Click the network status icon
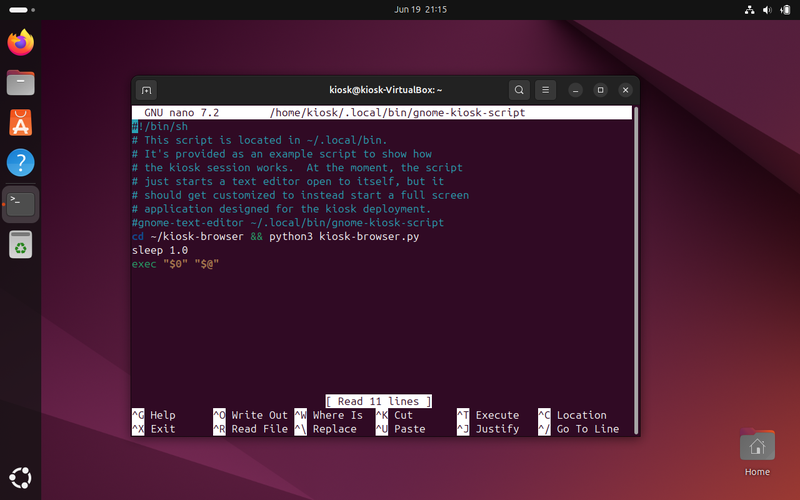This screenshot has width=800, height=500. (748, 9)
